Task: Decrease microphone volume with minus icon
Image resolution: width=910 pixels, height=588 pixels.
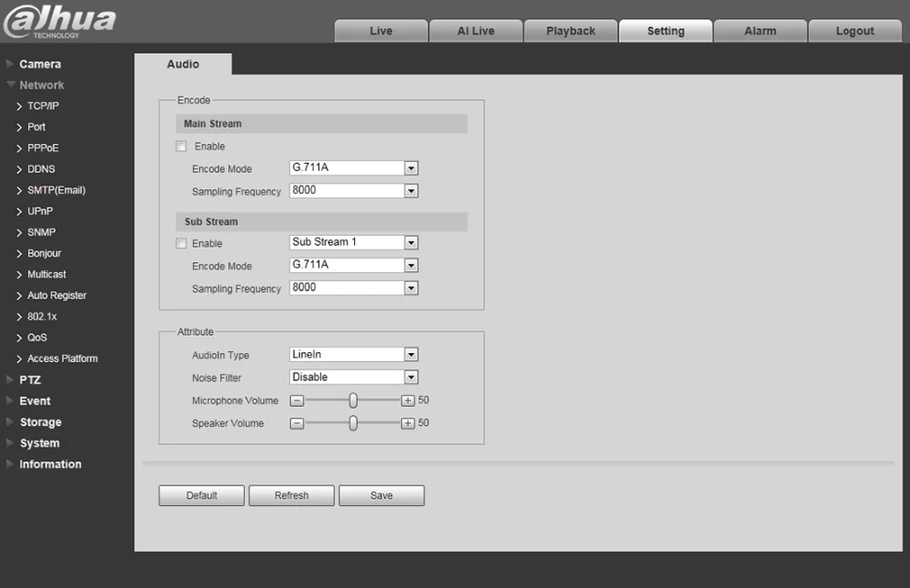Action: pyautogui.click(x=297, y=400)
